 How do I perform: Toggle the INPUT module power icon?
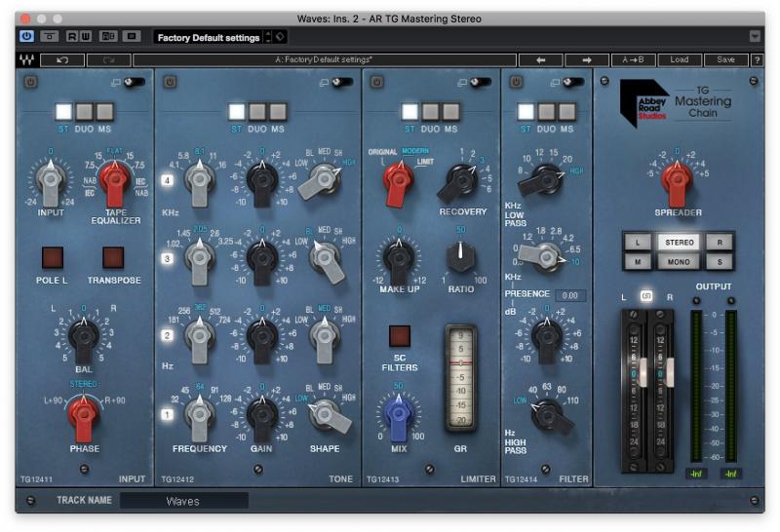pyautogui.click(x=31, y=82)
